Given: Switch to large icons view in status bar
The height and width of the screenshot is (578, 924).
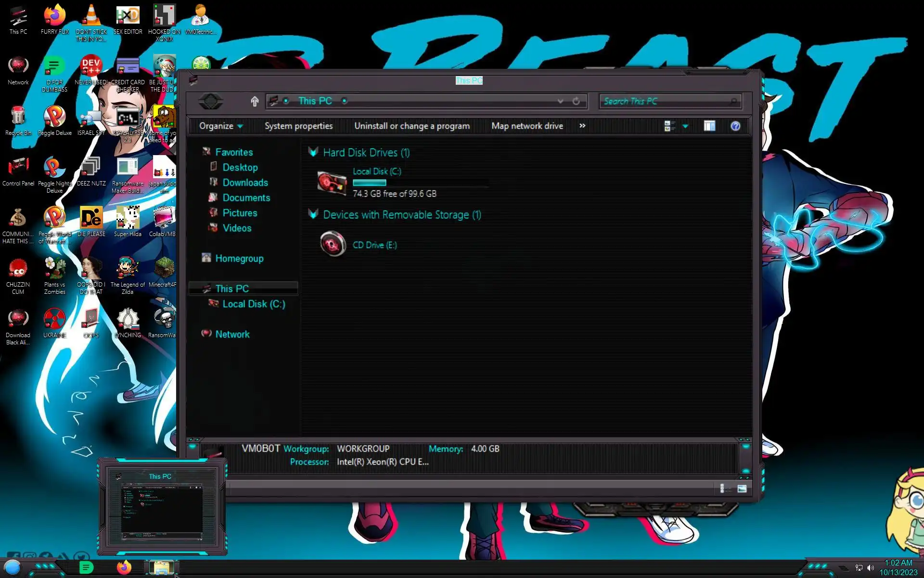Looking at the screenshot, I should click(x=742, y=488).
